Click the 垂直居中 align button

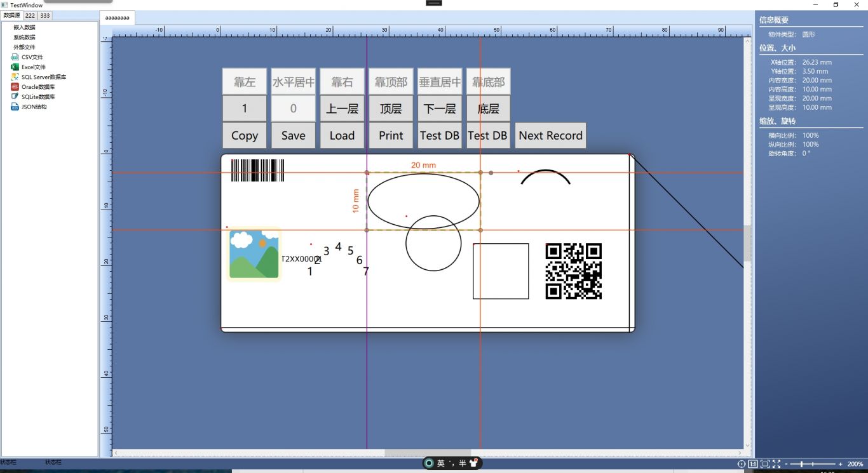coord(440,82)
